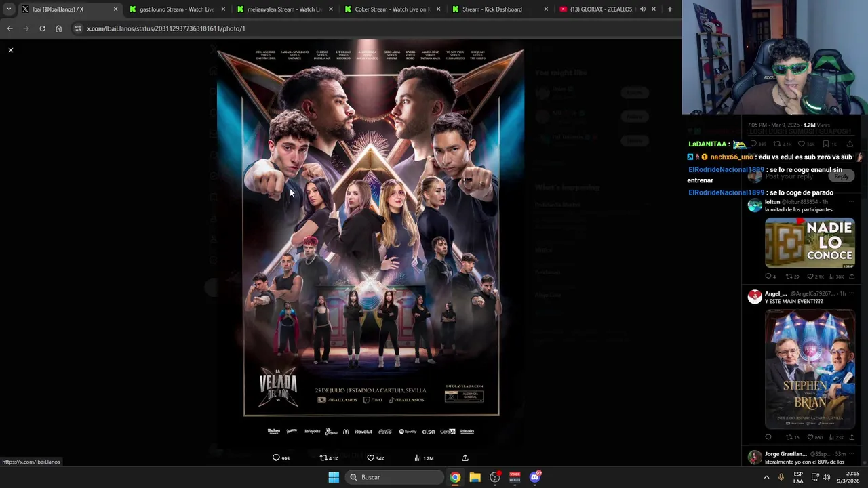Repost loltun's reply (29)
Screen dimensions: 868x488
[791, 277]
